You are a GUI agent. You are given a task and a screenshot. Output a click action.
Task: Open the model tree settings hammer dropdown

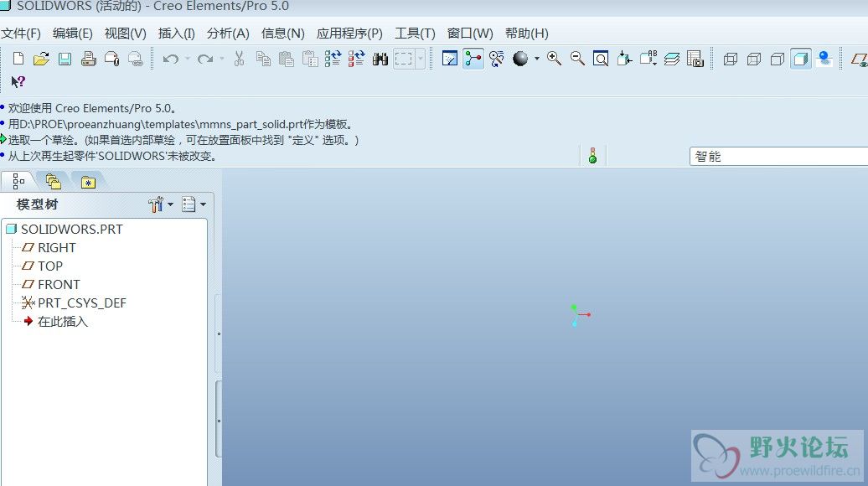[161, 204]
